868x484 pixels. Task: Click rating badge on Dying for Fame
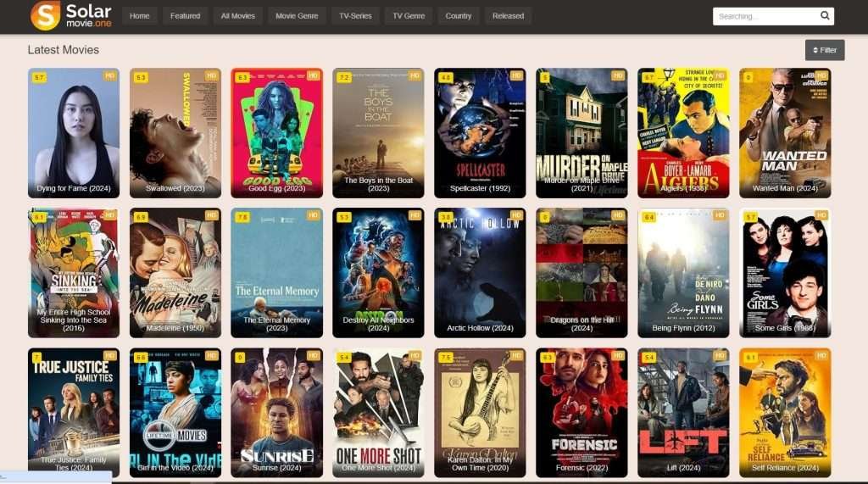(39, 77)
